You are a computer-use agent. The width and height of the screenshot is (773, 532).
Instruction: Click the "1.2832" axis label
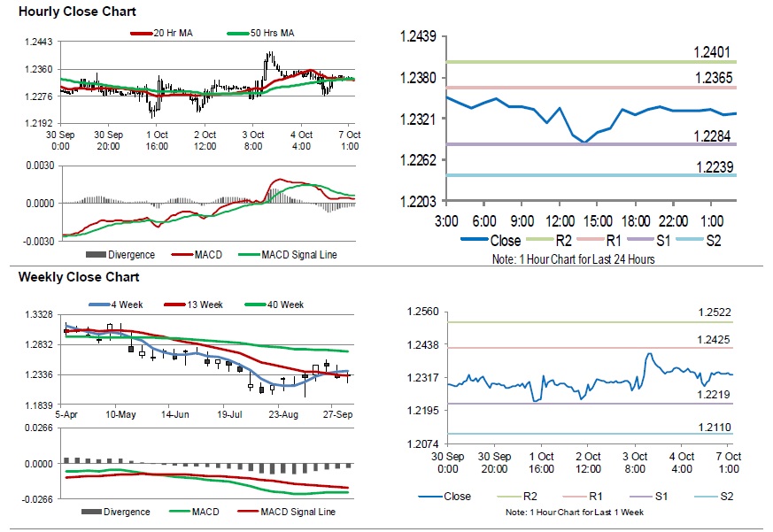38,344
